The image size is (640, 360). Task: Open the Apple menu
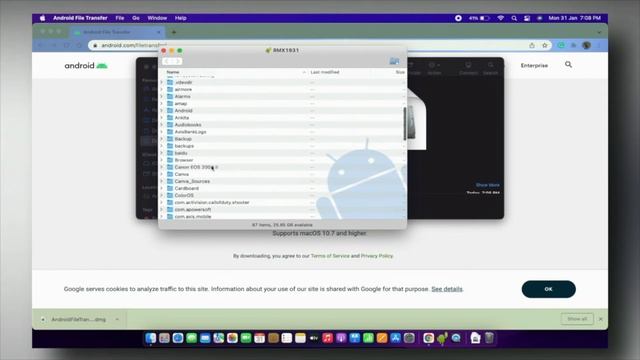[42, 18]
